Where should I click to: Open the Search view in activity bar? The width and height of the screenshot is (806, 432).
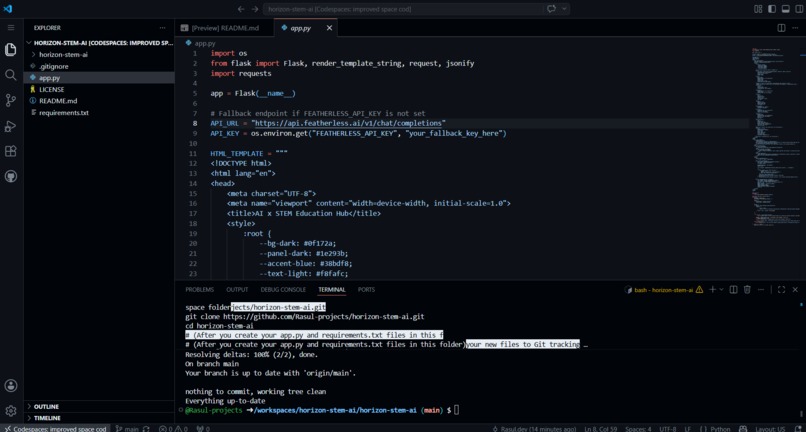tap(11, 75)
